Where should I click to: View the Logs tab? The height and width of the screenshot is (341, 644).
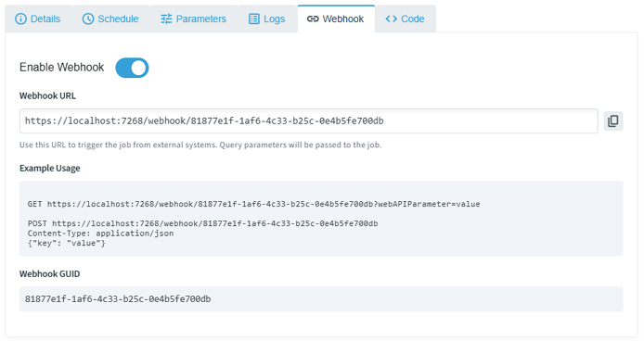(x=267, y=19)
